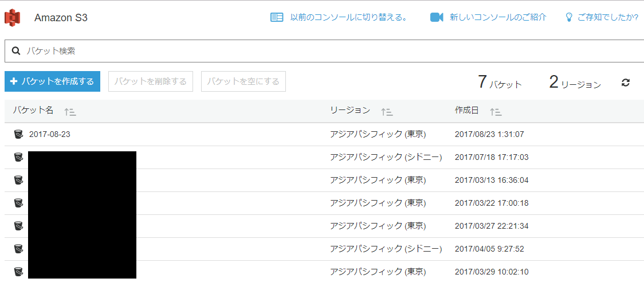Click the lightbulb icon next to ご存知でしたか

[569, 17]
